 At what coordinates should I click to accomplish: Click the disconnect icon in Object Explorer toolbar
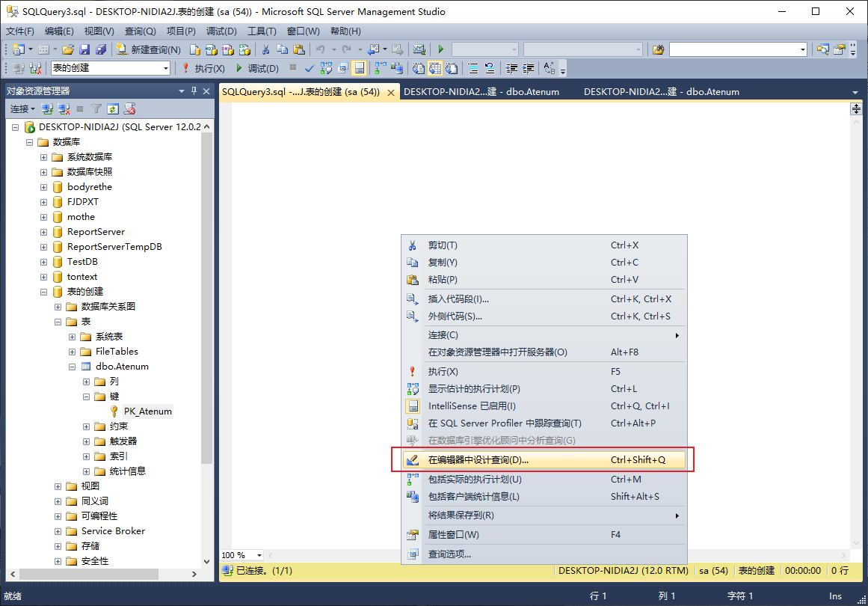(64, 109)
